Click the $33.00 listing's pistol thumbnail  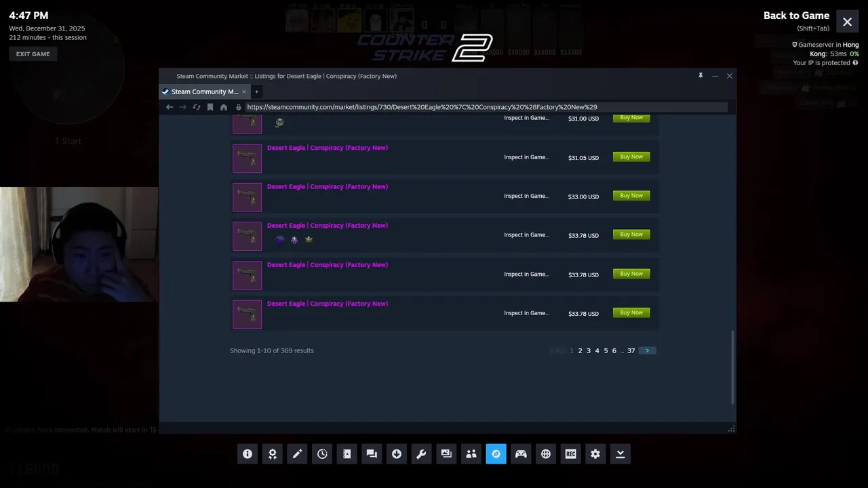247,197
